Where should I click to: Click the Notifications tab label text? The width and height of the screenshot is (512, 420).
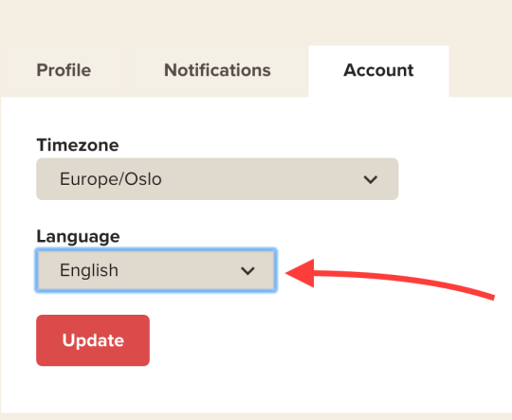point(217,70)
